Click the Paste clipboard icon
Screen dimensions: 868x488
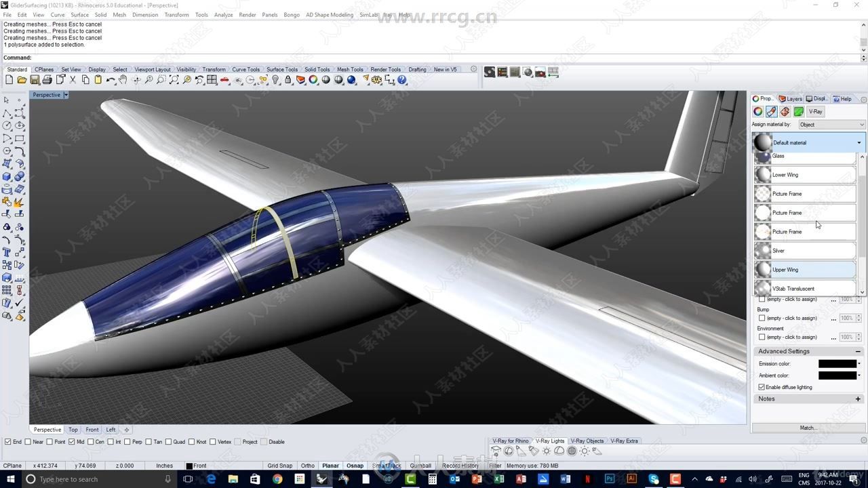[98, 80]
